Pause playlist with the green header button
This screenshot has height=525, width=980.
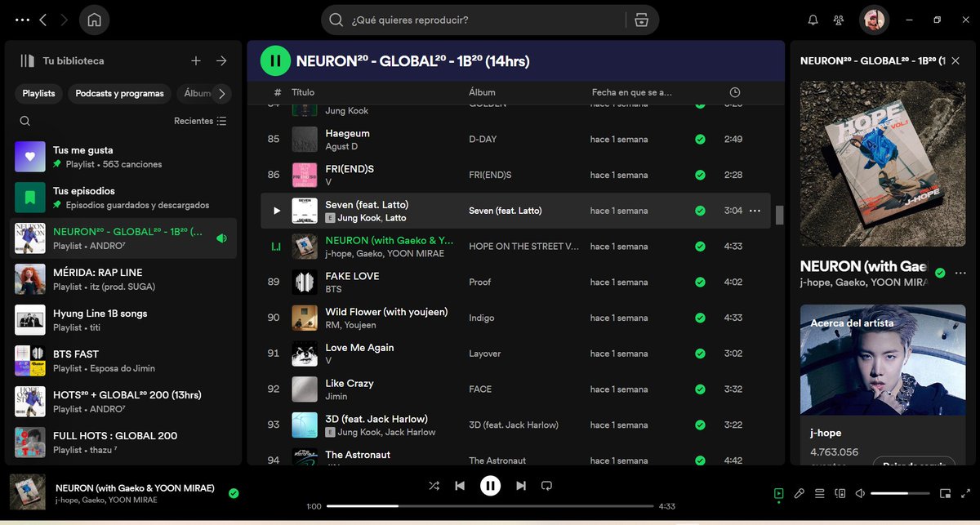click(275, 60)
